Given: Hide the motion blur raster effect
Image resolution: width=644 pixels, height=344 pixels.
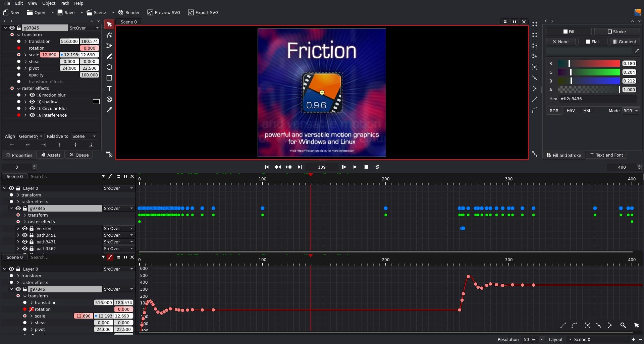Looking at the screenshot, I should coord(32,95).
